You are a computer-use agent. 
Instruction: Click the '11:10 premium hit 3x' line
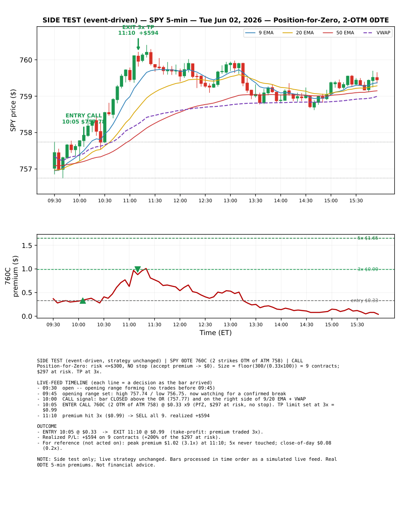[123, 416]
